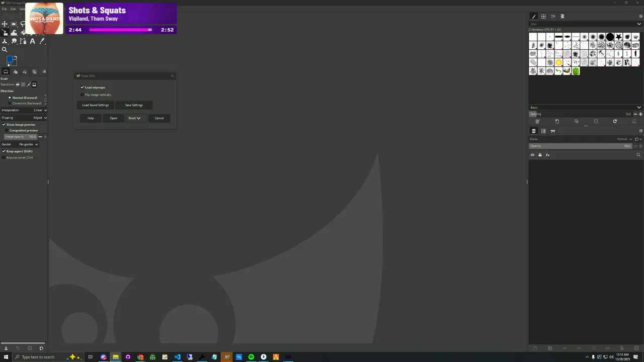Click the layers lock icon
Viewport: 644px width, 362px height.
[x=540, y=155]
